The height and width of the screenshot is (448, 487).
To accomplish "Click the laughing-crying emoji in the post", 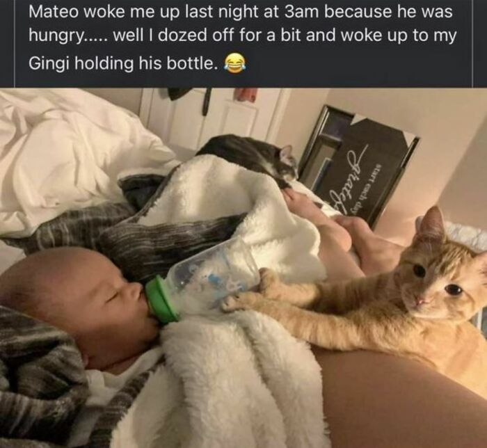I will [235, 63].
